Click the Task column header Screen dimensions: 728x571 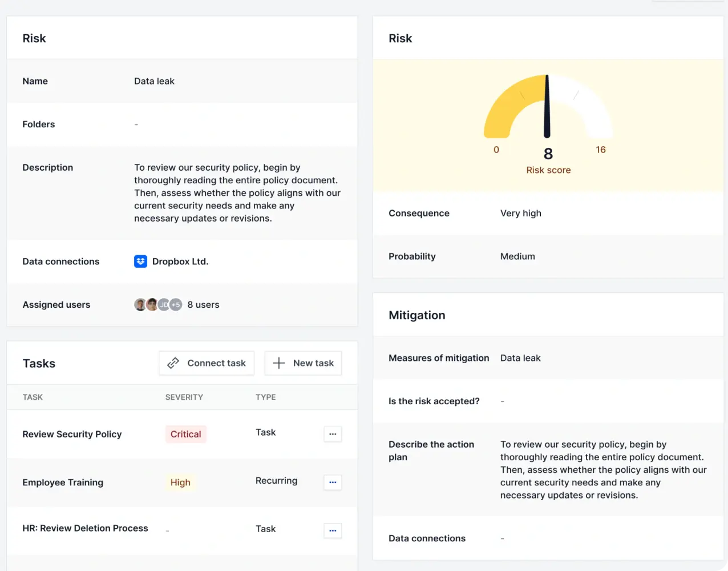click(33, 397)
